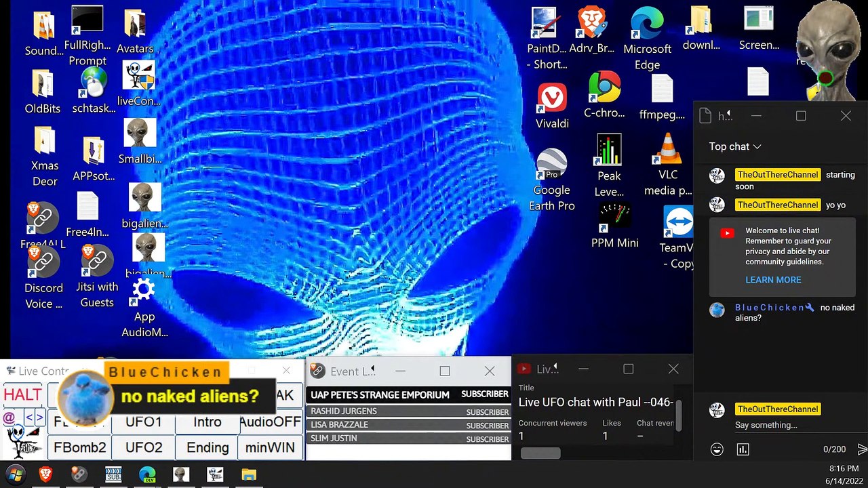868x488 pixels.
Task: Open the APPsot folder icon
Action: 94,159
